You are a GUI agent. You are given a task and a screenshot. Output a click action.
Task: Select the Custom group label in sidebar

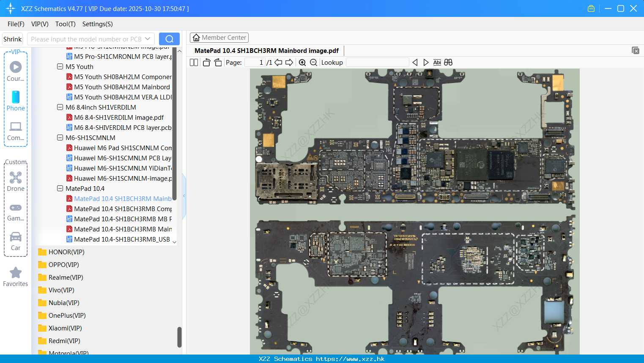point(16,162)
